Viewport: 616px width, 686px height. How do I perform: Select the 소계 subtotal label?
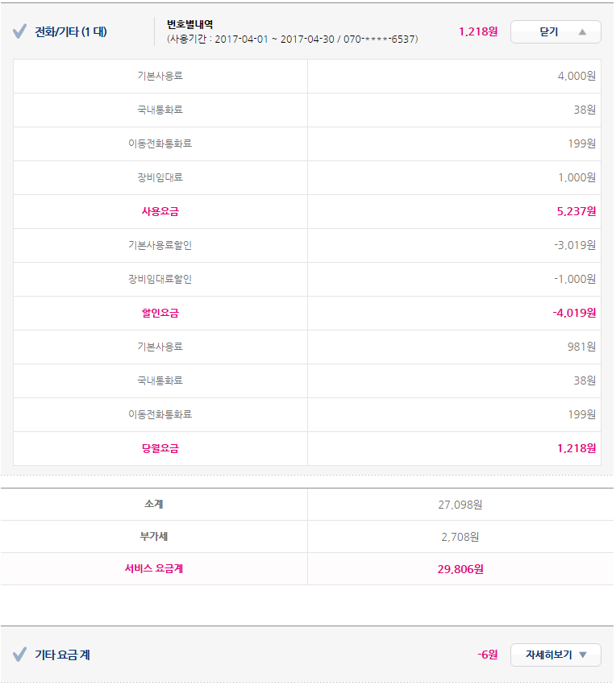(153, 505)
